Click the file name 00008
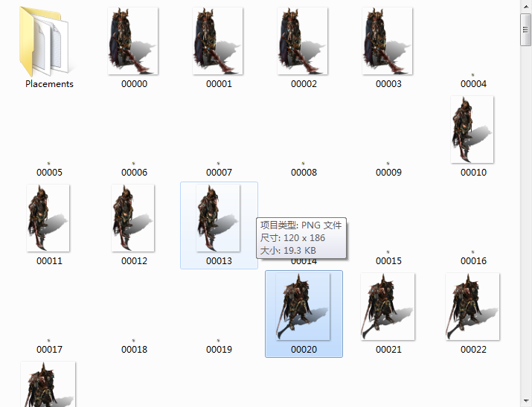The image size is (532, 407). (x=304, y=173)
